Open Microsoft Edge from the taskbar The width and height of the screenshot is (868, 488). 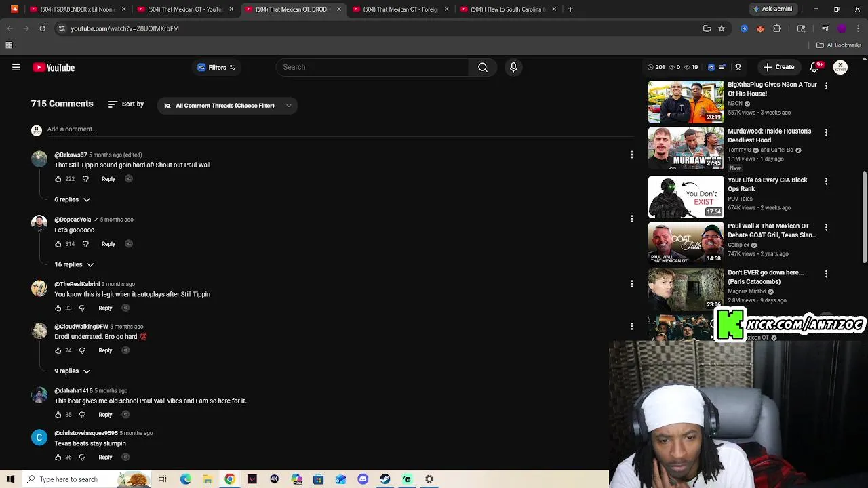pyautogui.click(x=185, y=479)
